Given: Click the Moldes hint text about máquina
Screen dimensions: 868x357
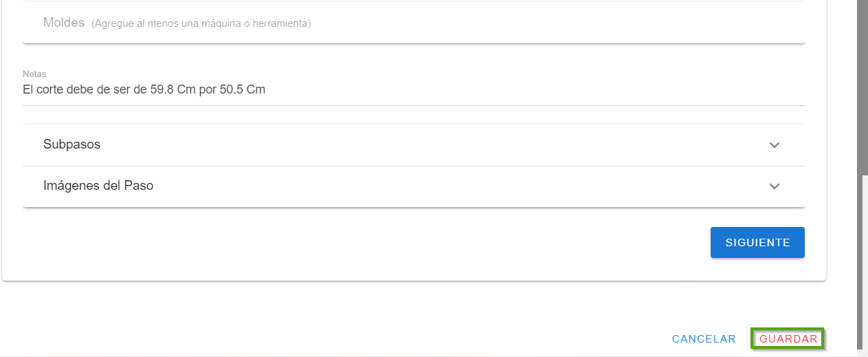Looking at the screenshot, I should coord(201,23).
